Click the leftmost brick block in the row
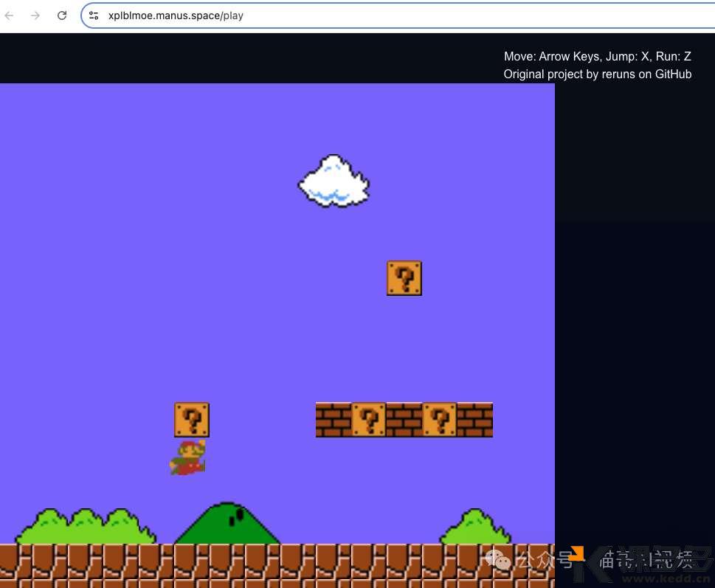Image resolution: width=715 pixels, height=588 pixels. tap(334, 420)
